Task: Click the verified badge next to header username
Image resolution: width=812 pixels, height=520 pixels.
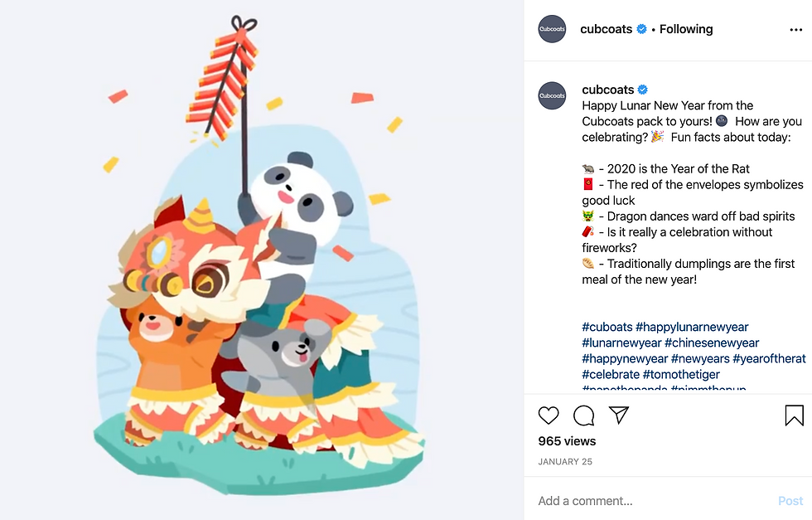Action: click(x=641, y=29)
